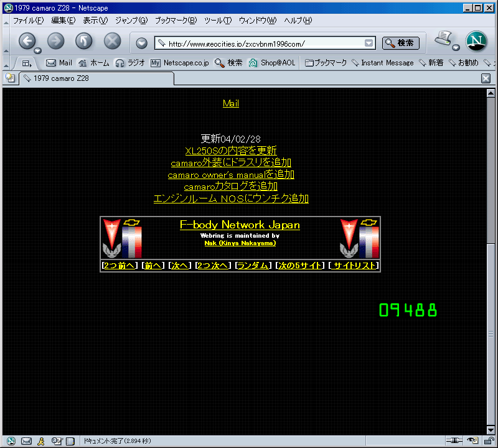Viewport: 498px width, 448px height.
Task: Open the ヘルプ(H) menu
Action: pyautogui.click(x=298, y=21)
